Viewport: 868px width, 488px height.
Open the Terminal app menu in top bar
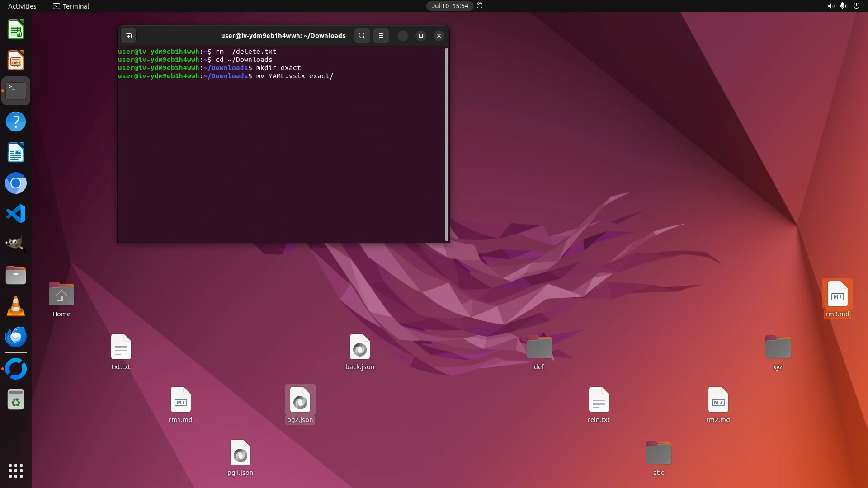click(71, 6)
